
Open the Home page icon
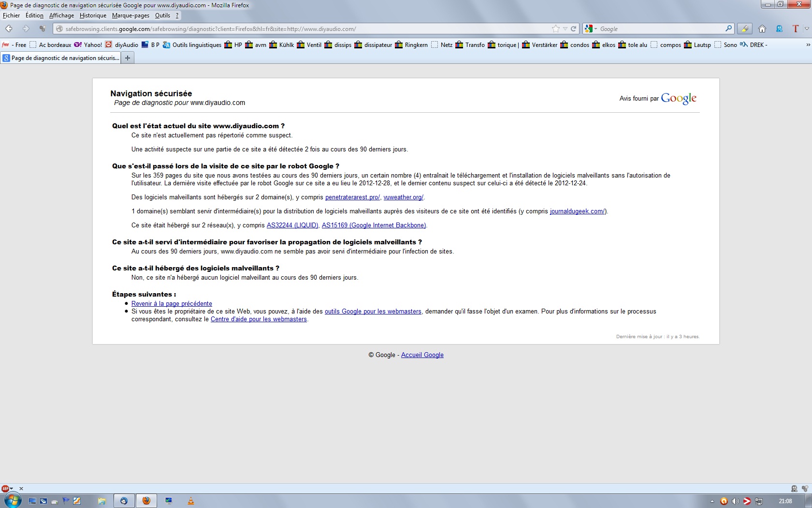pyautogui.click(x=762, y=29)
